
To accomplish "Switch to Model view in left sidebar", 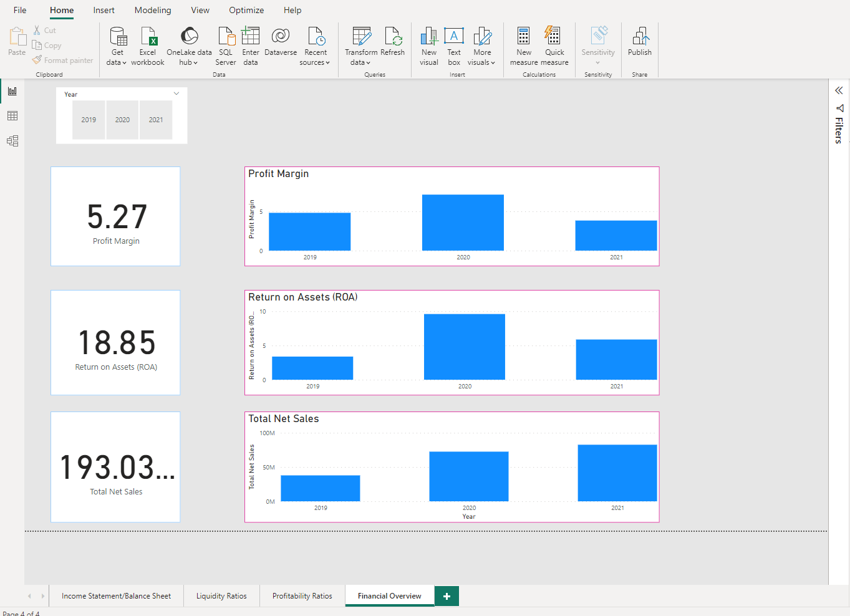I will tap(12, 141).
